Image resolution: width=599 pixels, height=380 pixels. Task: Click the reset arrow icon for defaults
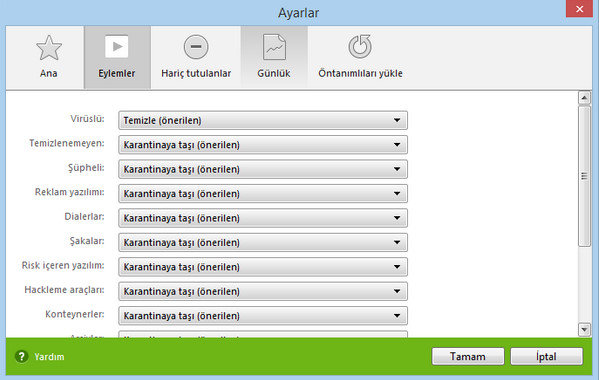point(360,47)
